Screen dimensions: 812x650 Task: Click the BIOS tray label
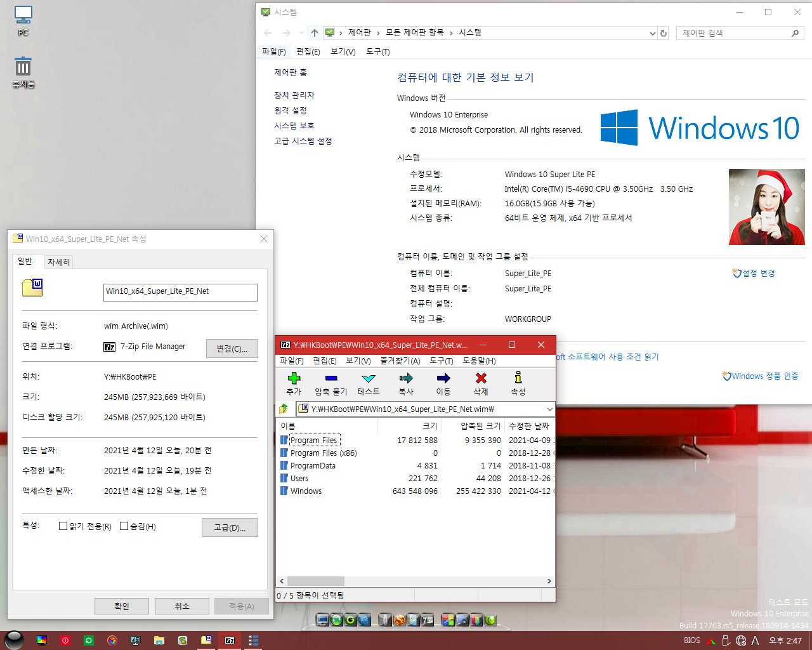[x=692, y=640]
